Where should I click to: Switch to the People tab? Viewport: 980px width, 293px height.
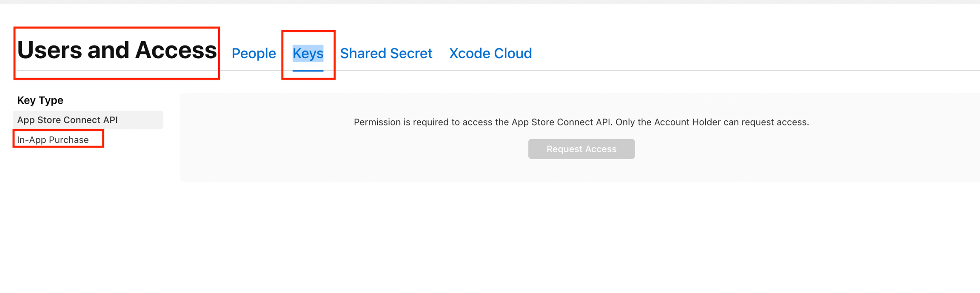(x=254, y=54)
